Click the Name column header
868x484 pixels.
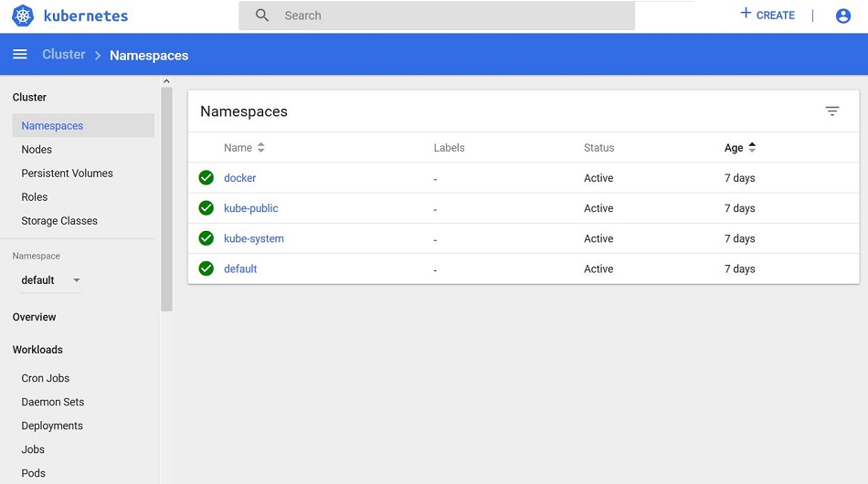tap(238, 148)
